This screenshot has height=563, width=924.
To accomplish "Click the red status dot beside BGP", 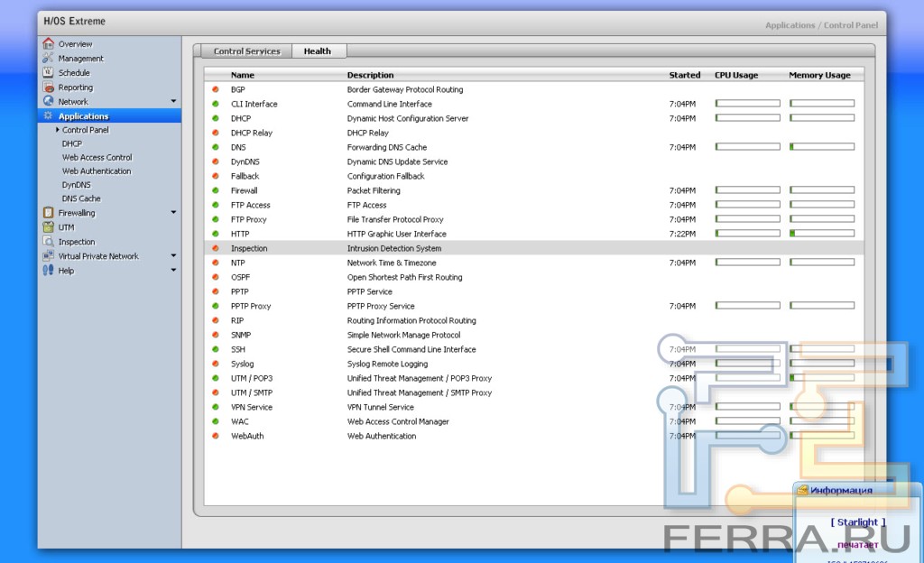I will point(216,89).
